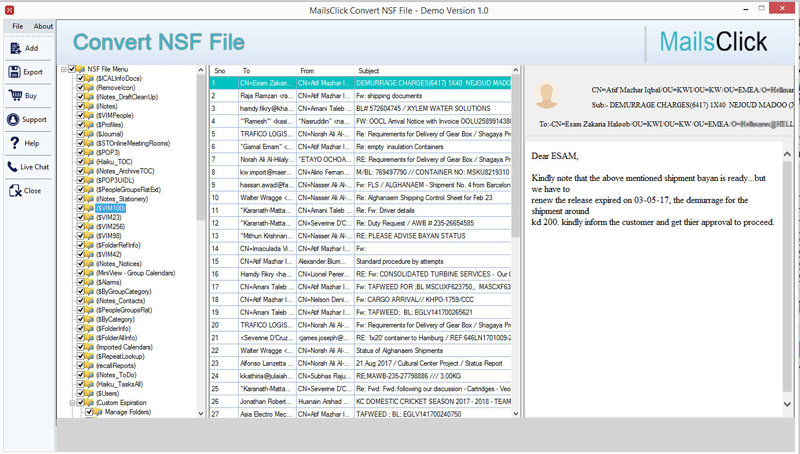Select the (MiniView - Group Calendars) folder
The image size is (800, 454).
(136, 273)
